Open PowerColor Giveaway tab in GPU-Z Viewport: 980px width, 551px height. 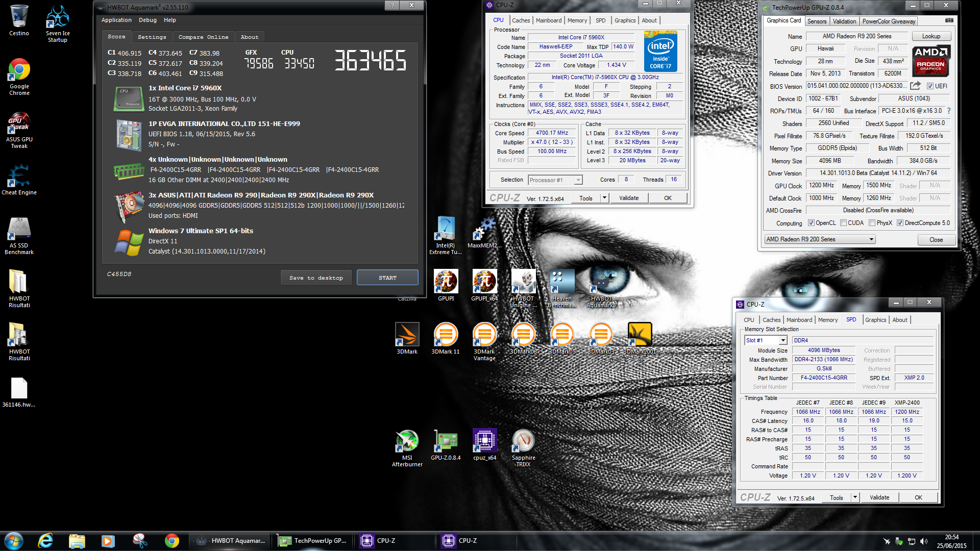click(x=889, y=21)
